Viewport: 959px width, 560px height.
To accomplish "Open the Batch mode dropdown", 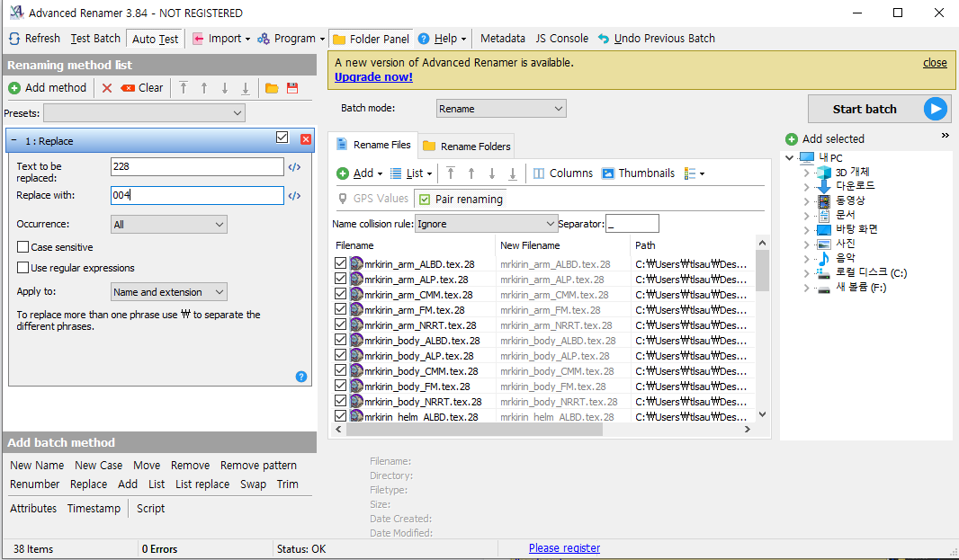I will click(501, 109).
